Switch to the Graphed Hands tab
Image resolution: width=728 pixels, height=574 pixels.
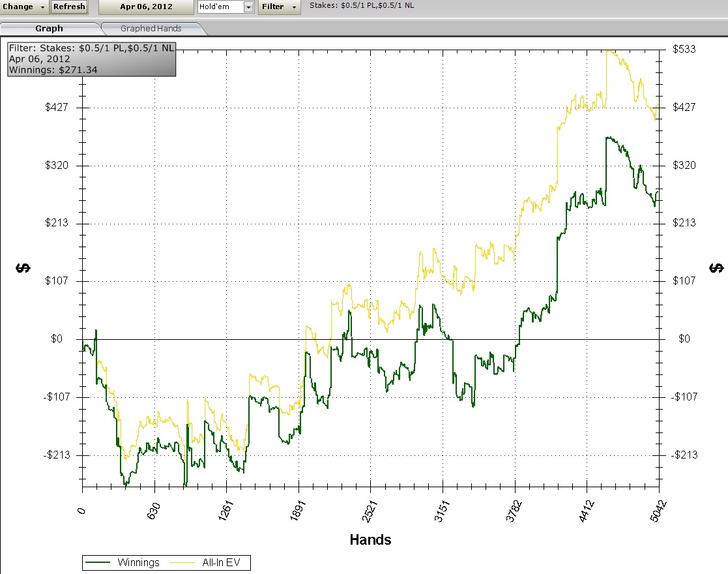(x=151, y=28)
